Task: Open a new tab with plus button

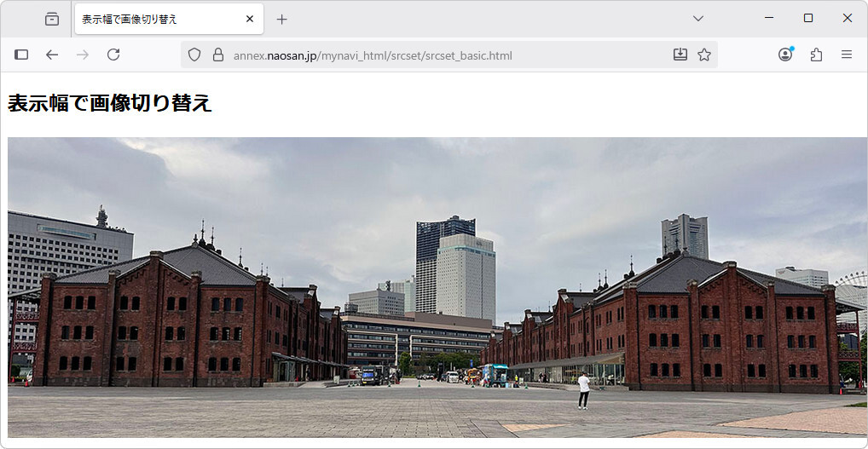Action: [282, 19]
